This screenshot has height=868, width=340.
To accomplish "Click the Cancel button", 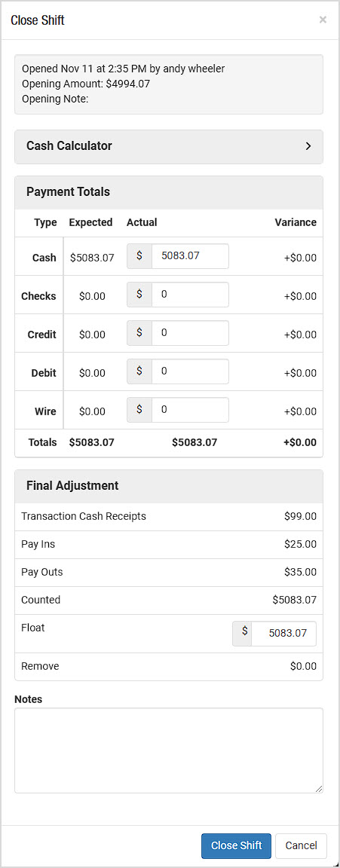I will tap(302, 846).
